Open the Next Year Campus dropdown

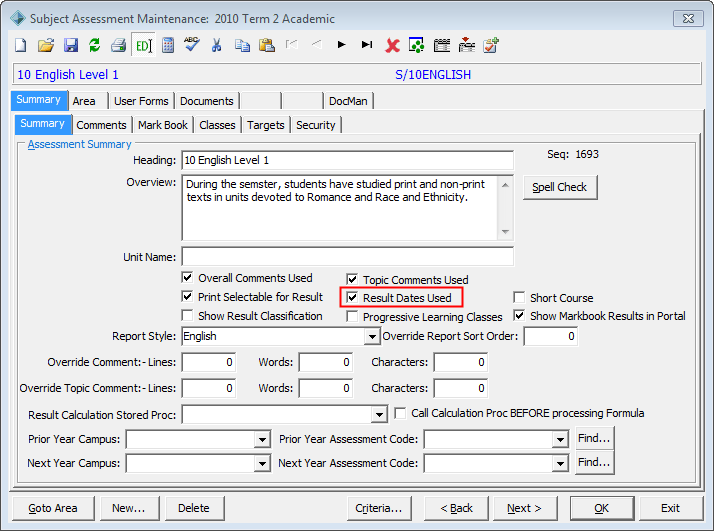[262, 464]
